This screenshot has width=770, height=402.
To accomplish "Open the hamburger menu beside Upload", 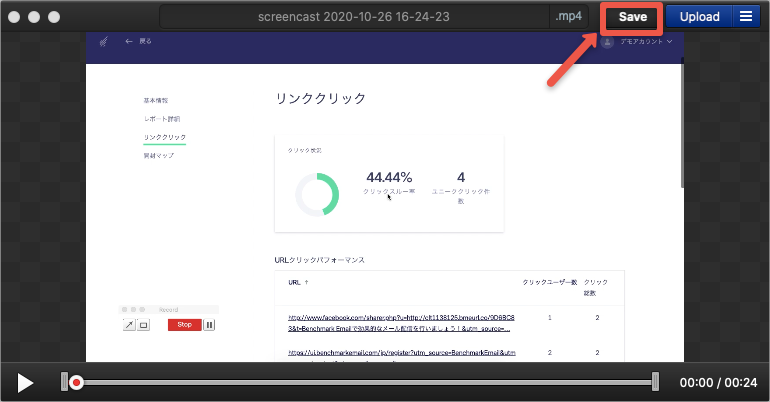I will tap(746, 17).
